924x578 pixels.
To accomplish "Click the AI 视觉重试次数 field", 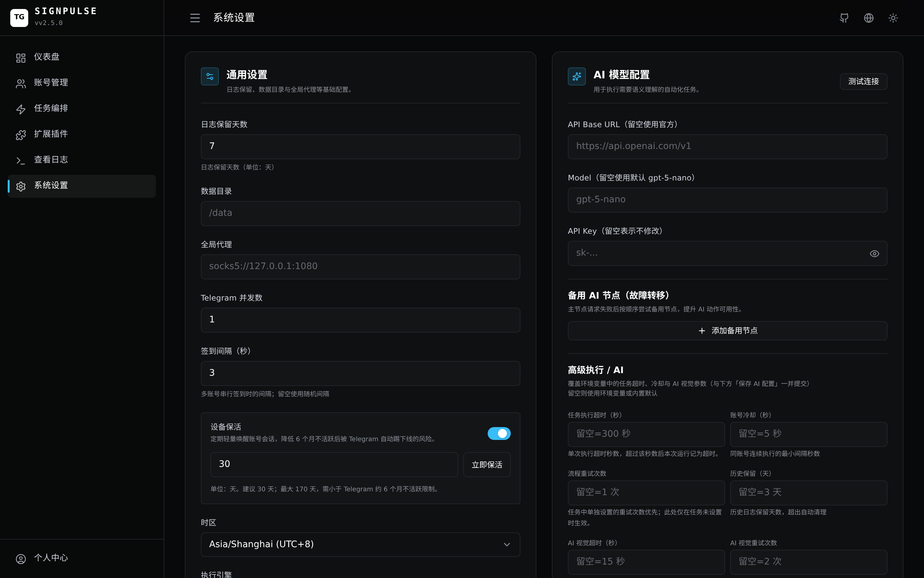I will pyautogui.click(x=808, y=562).
